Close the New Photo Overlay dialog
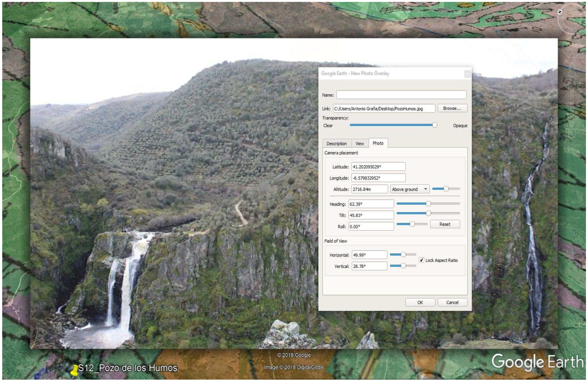Viewport: 588px width, 382px height. tap(467, 74)
